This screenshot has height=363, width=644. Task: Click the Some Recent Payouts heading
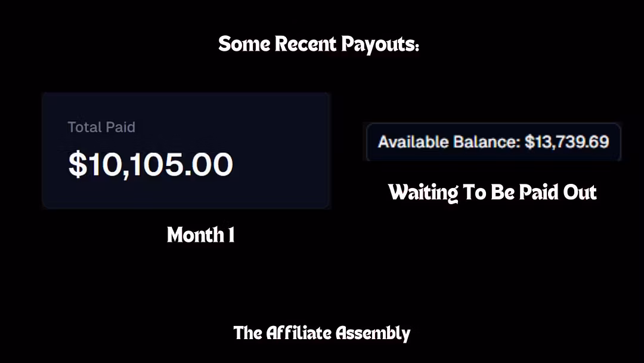318,44
